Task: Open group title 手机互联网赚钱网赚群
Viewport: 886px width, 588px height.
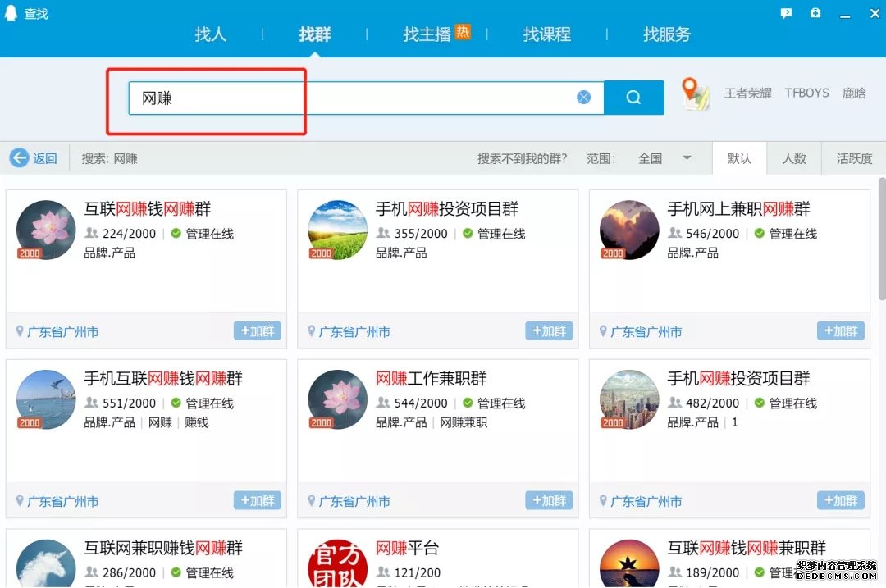Action: click(x=163, y=378)
